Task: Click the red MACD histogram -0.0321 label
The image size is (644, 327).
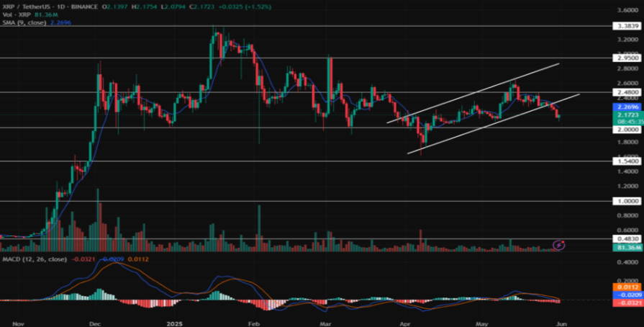Action: pyautogui.click(x=625, y=303)
